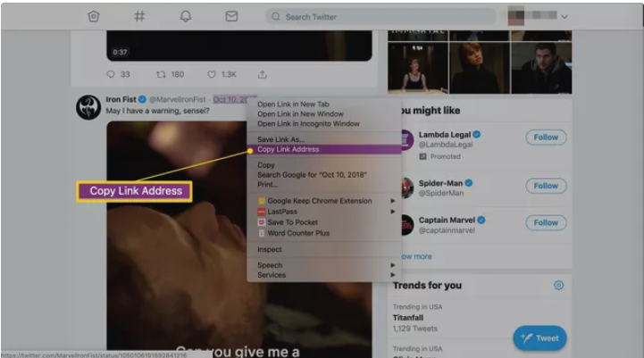Go to Twitter Home icon
This screenshot has width=644, height=358.
pyautogui.click(x=94, y=16)
